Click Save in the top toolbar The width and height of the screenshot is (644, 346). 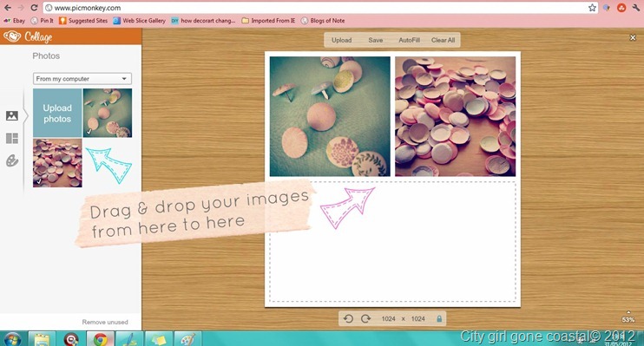376,40
